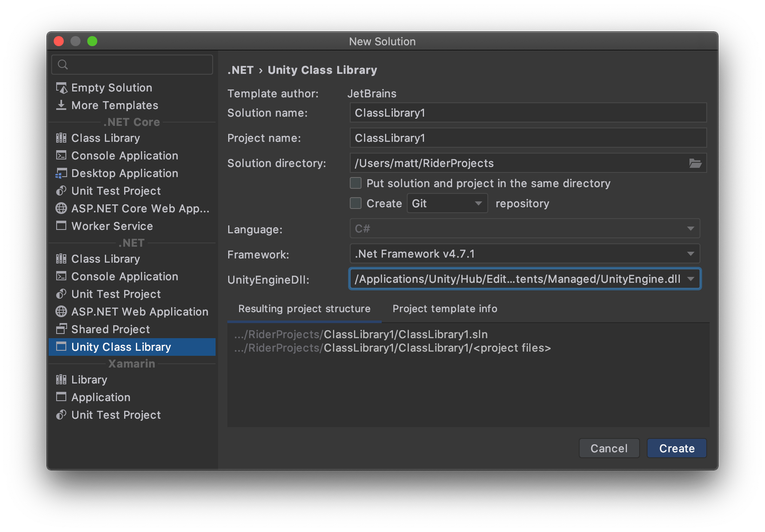
Task: Open the solution directory folder browser icon
Action: (696, 163)
